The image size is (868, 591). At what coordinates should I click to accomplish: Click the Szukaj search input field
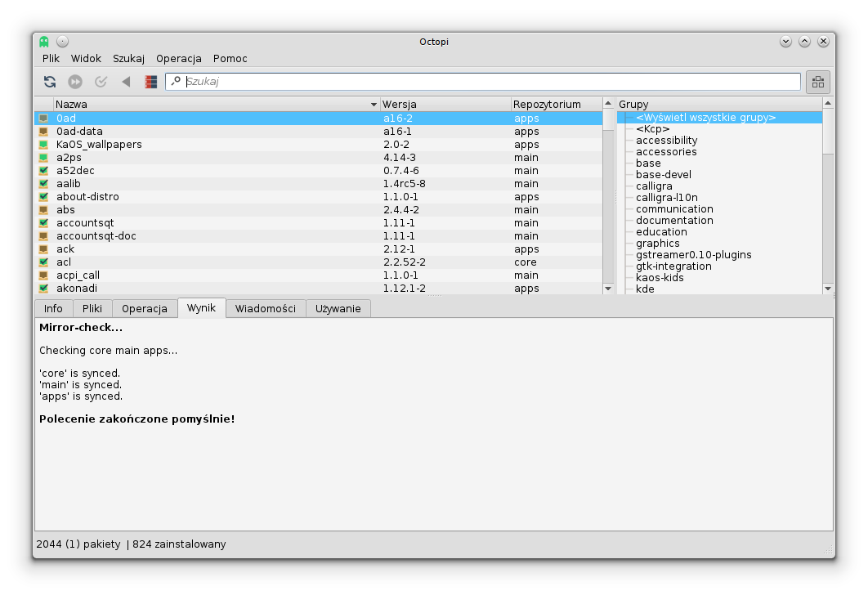(x=483, y=82)
